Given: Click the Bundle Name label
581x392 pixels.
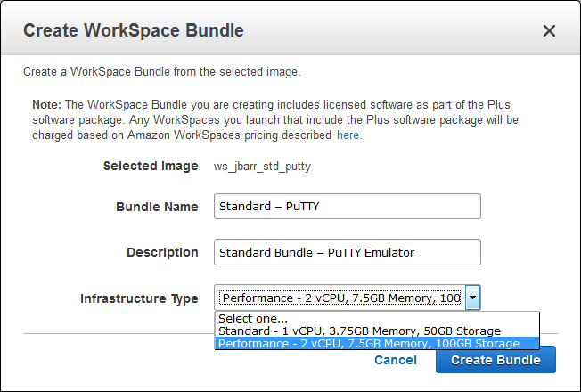Looking at the screenshot, I should pyautogui.click(x=157, y=207).
